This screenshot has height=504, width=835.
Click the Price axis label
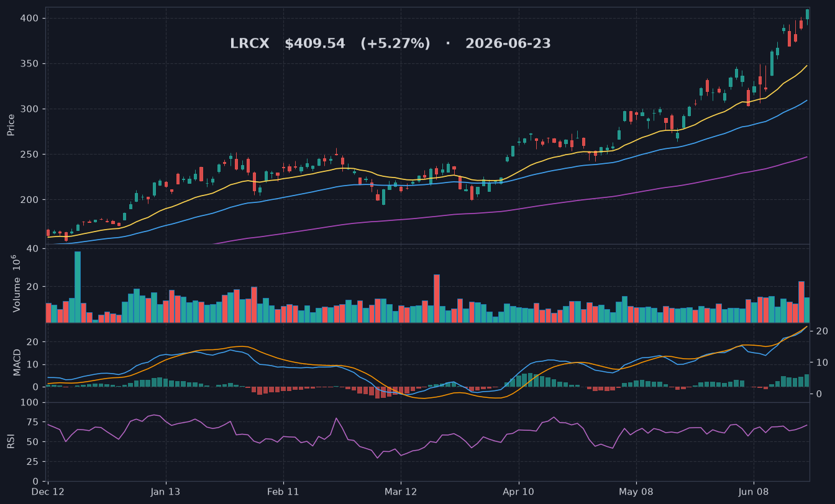[x=11, y=125]
